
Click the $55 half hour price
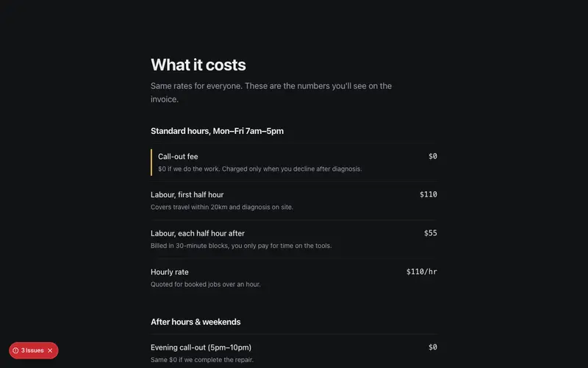[x=431, y=233]
